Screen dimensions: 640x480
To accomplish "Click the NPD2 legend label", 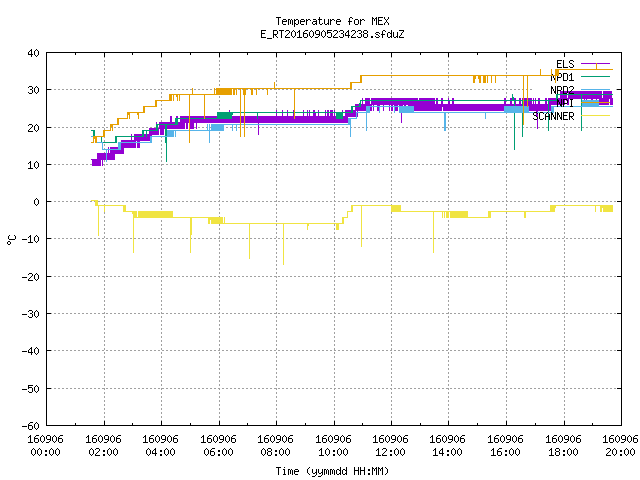I will click(x=562, y=90).
